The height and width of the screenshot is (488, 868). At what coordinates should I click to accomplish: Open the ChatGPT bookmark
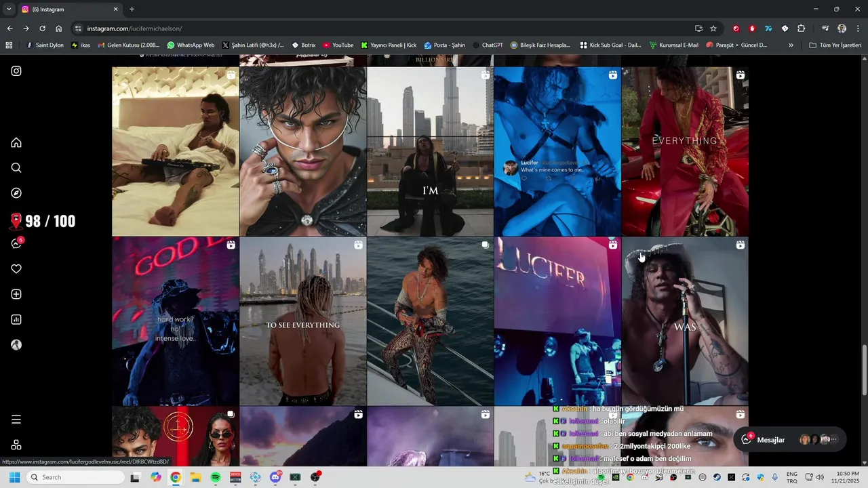487,45
